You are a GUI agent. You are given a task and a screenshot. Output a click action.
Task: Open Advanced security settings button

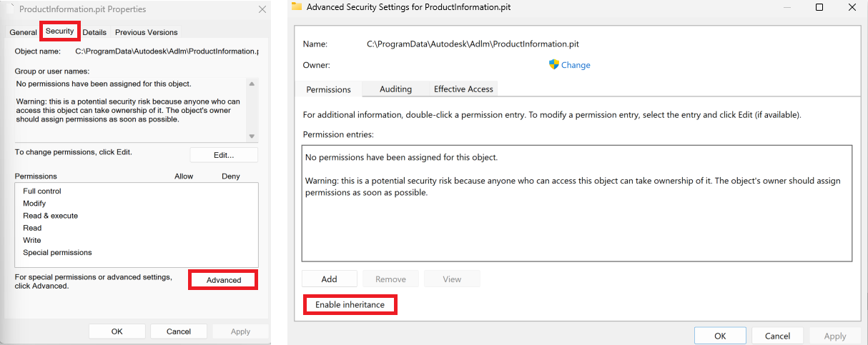pyautogui.click(x=223, y=280)
